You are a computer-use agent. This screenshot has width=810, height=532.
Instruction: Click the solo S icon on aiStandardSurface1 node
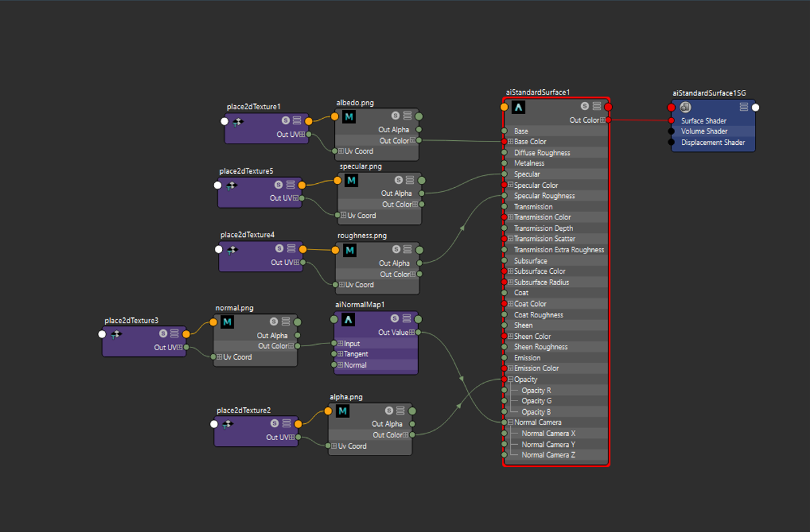click(x=585, y=106)
